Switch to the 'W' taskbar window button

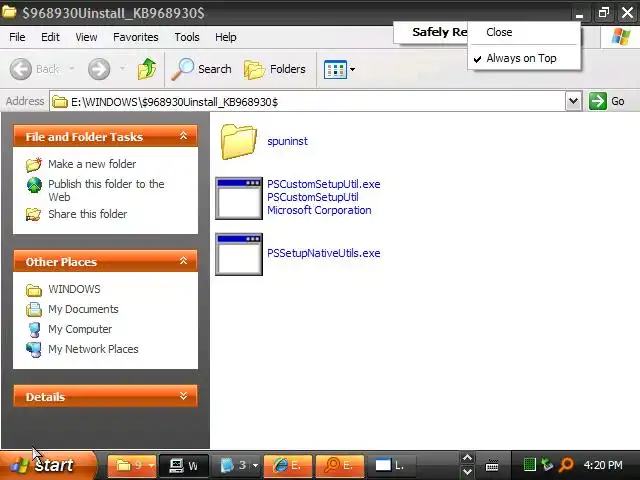pos(184,465)
